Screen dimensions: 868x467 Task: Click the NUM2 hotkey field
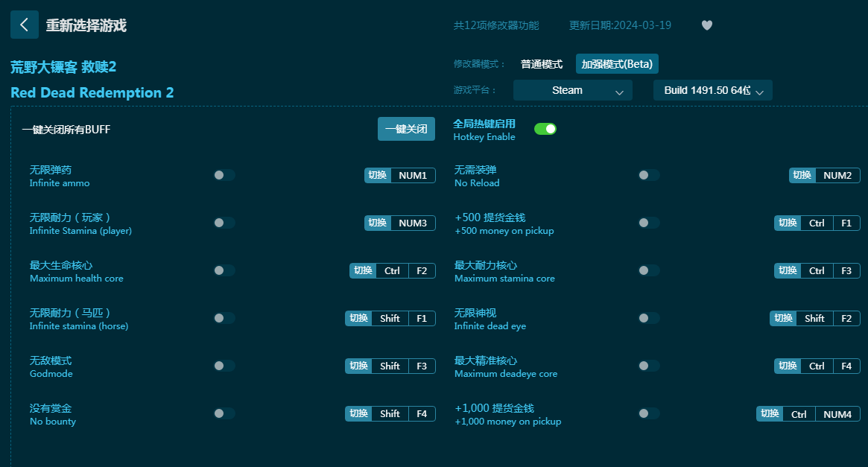pos(837,175)
